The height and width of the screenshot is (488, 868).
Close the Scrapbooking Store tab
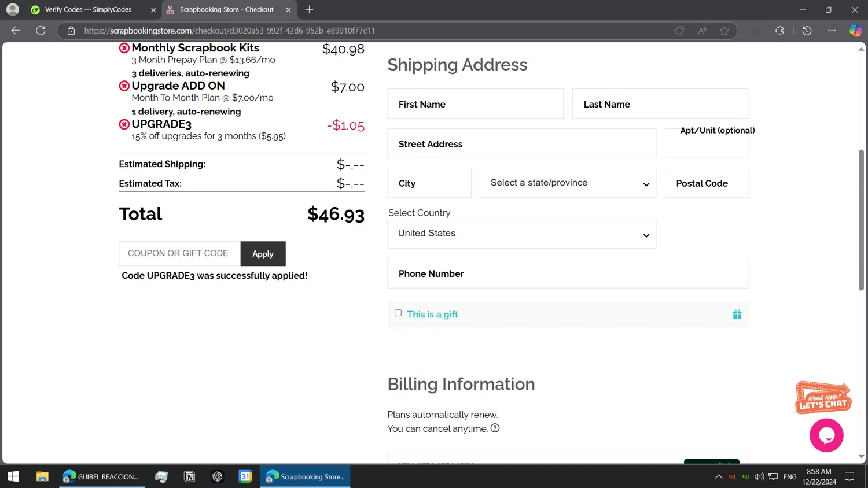[x=288, y=10]
